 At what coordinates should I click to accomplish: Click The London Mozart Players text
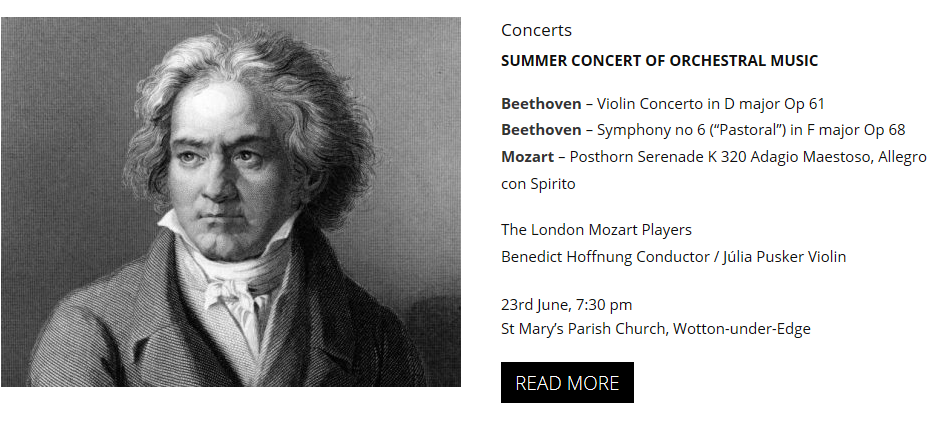tap(596, 230)
